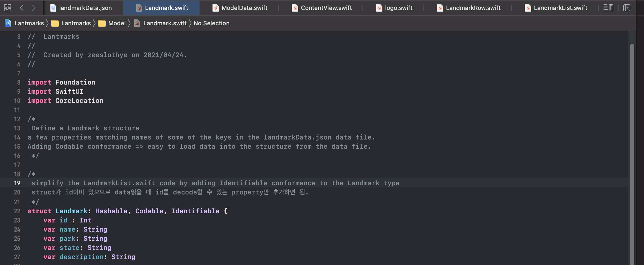Image resolution: width=644 pixels, height=265 pixels.
Task: Go forward to the next file
Action: pos(33,8)
